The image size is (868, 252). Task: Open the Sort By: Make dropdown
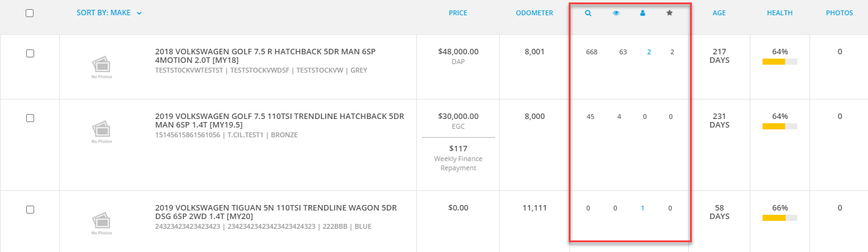(109, 13)
